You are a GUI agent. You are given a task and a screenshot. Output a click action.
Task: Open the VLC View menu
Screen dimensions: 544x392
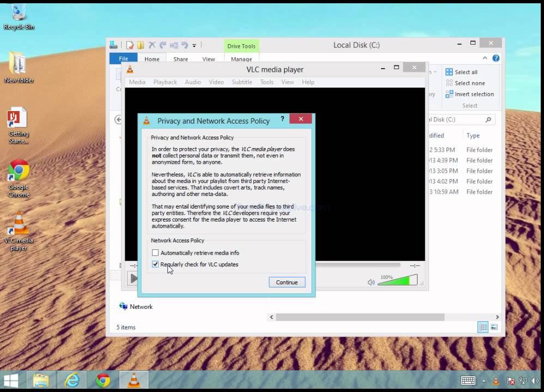(288, 82)
